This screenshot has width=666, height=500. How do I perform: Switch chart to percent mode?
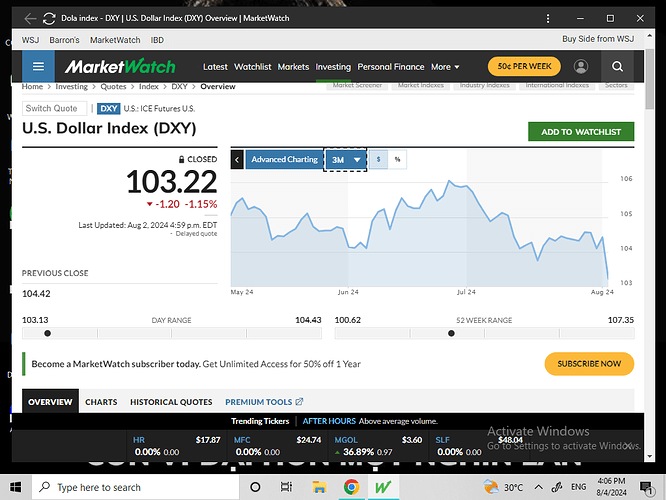[398, 160]
